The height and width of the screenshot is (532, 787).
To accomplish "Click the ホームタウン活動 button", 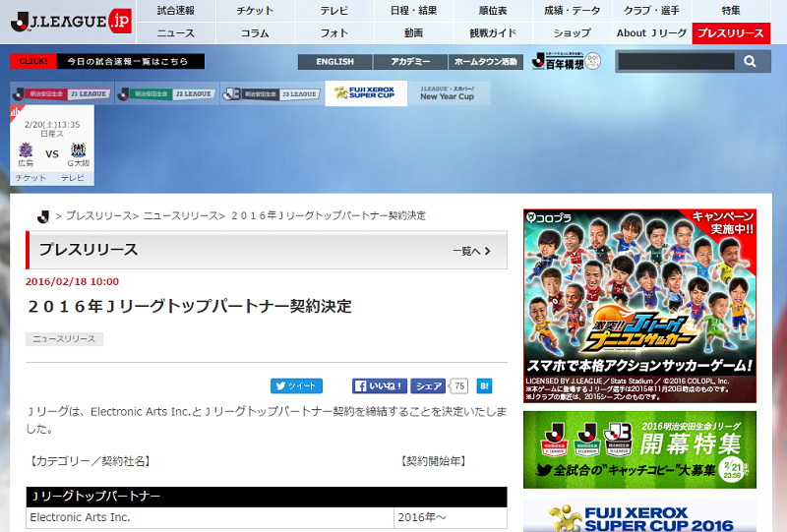I will coord(485,62).
